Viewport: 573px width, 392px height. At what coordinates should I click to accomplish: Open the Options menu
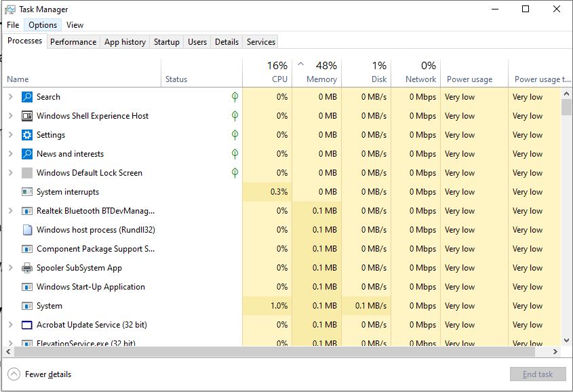43,25
